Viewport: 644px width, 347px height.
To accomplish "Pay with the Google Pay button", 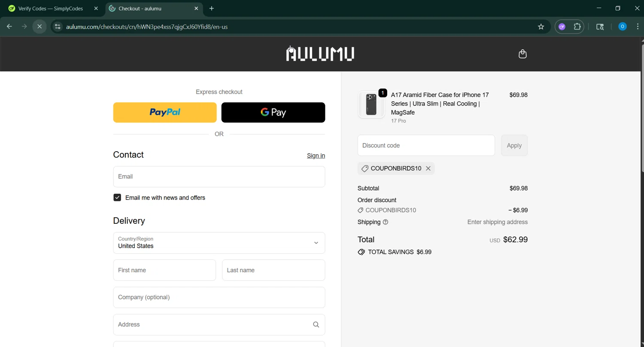I will coord(273,113).
